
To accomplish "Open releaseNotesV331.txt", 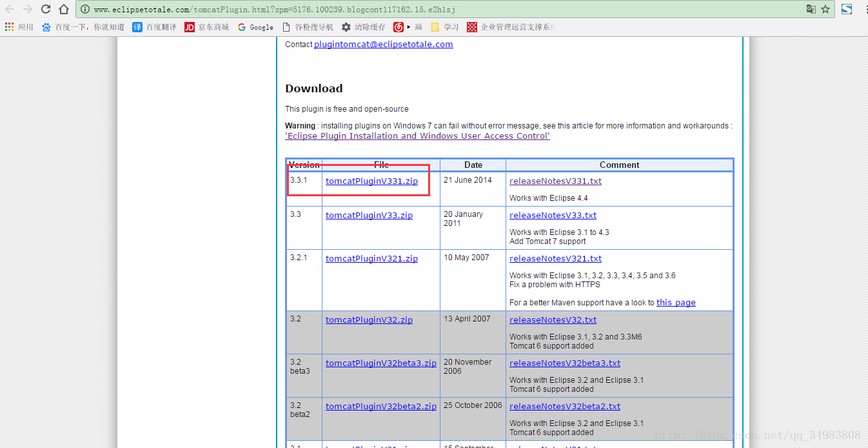I will tap(555, 181).
